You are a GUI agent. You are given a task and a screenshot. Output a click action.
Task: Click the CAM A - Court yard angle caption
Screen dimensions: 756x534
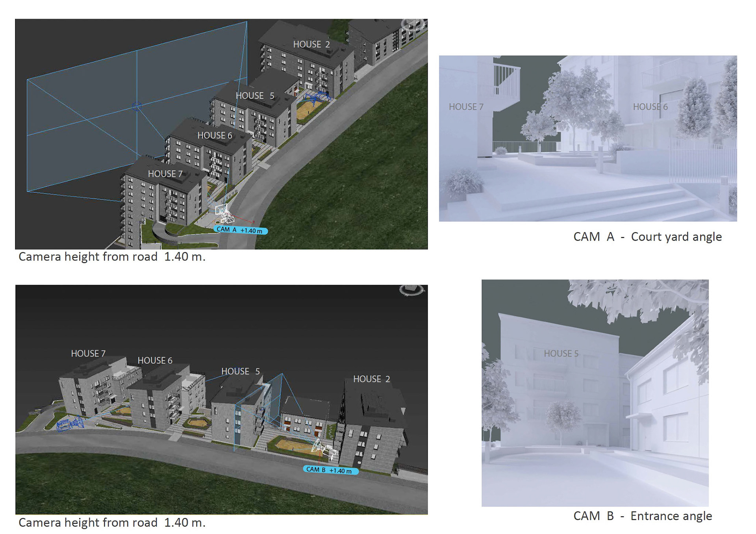click(647, 237)
